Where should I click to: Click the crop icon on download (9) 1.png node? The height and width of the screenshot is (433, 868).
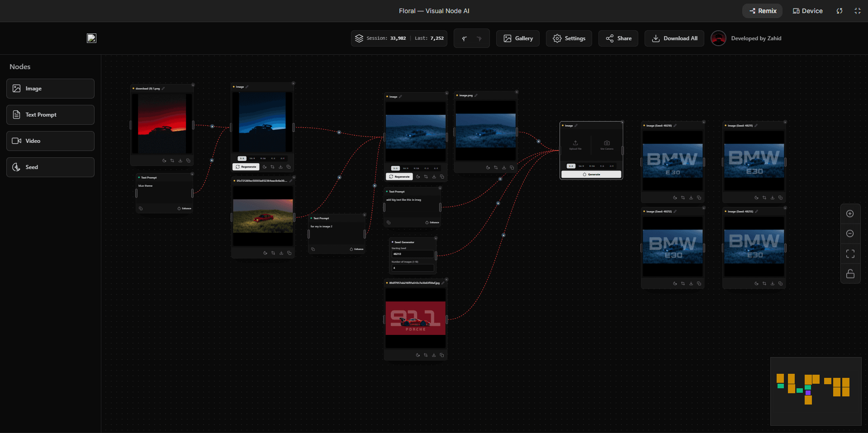click(x=172, y=160)
